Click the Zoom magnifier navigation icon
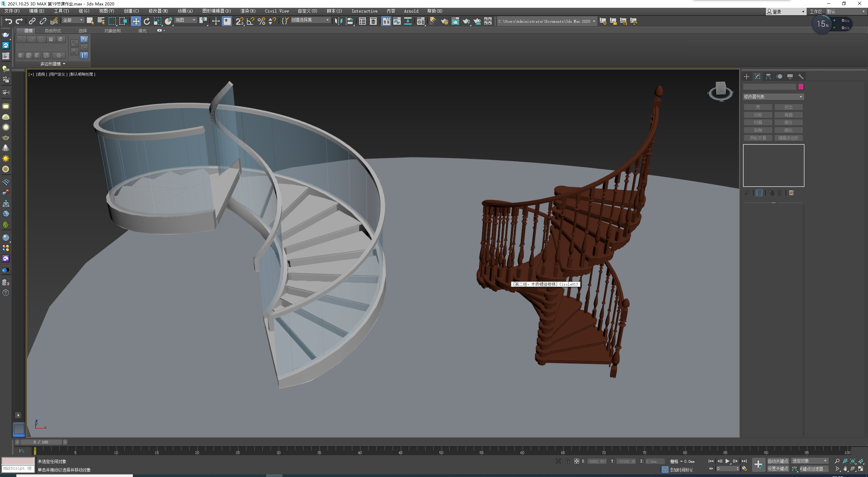Screen dimensions: 868x477 pyautogui.click(x=837, y=461)
